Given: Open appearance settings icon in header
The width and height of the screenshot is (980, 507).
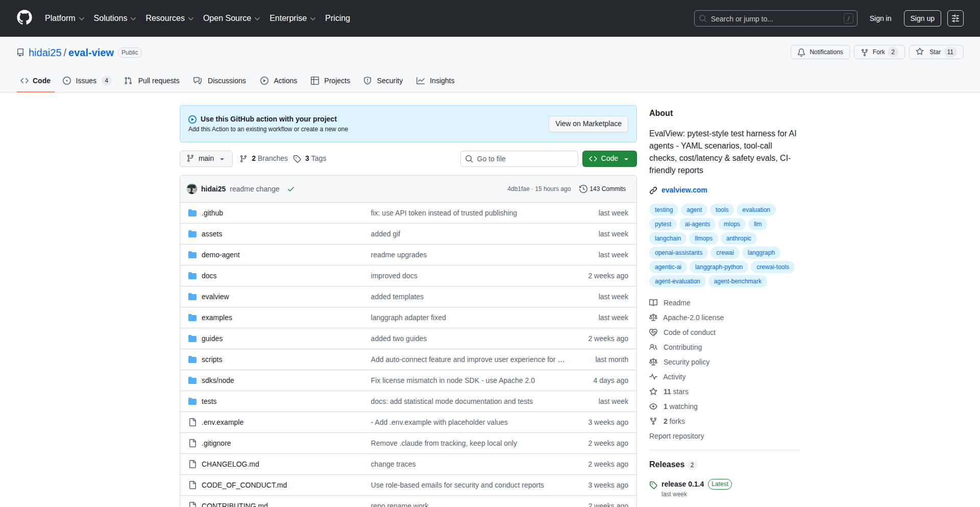Looking at the screenshot, I should [955, 18].
